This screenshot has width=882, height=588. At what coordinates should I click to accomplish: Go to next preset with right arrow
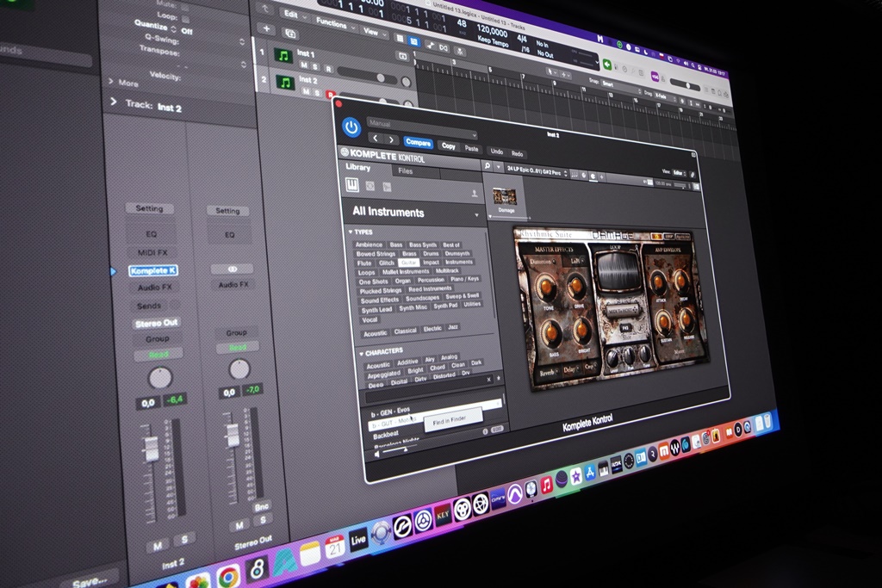391,140
